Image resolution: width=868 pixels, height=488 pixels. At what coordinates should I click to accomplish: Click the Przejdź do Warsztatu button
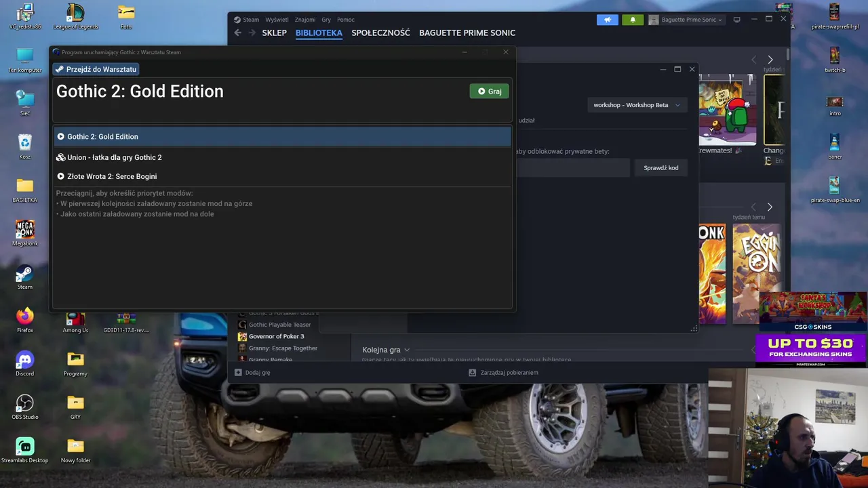click(96, 69)
